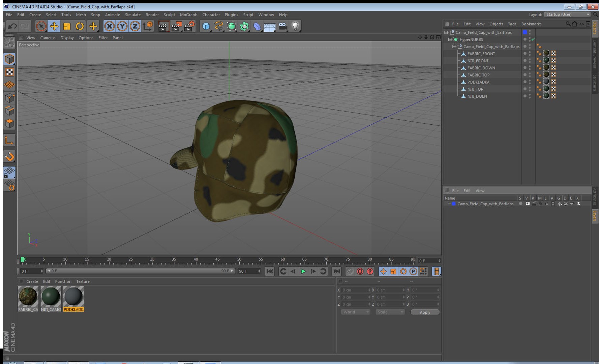599x364 pixels.
Task: Toggle the snap magnet icon
Action: pyautogui.click(x=9, y=156)
